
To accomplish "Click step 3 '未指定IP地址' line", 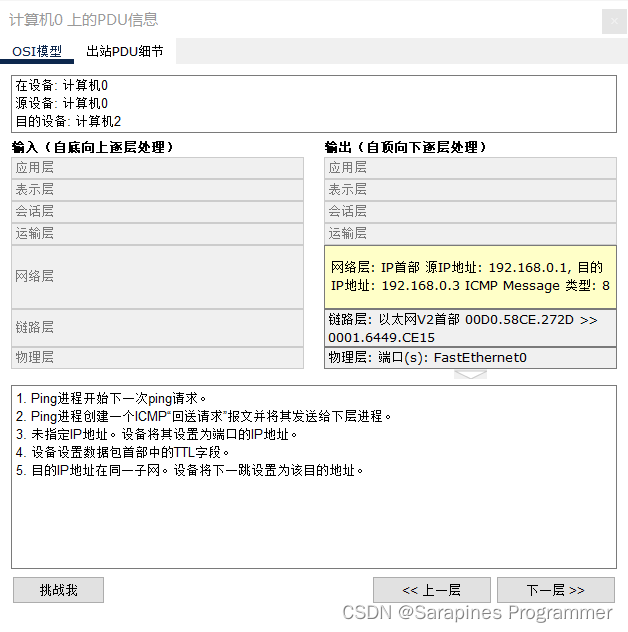I will [x=156, y=434].
